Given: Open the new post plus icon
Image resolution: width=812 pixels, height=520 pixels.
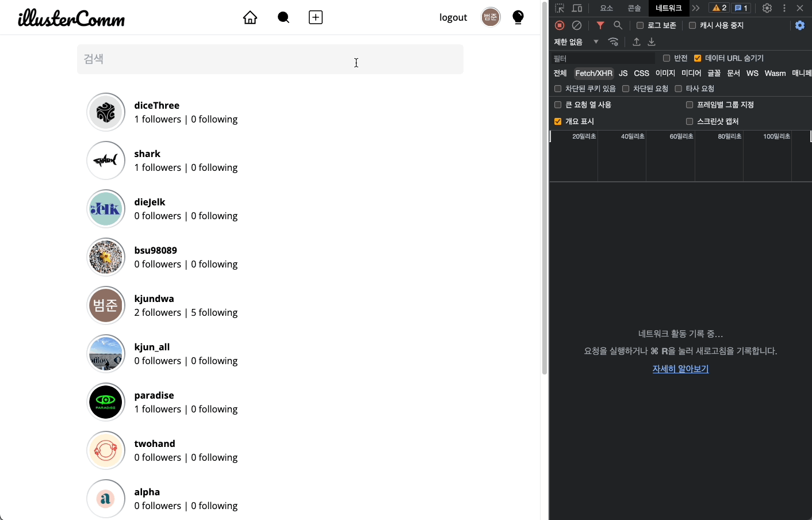Looking at the screenshot, I should [315, 17].
